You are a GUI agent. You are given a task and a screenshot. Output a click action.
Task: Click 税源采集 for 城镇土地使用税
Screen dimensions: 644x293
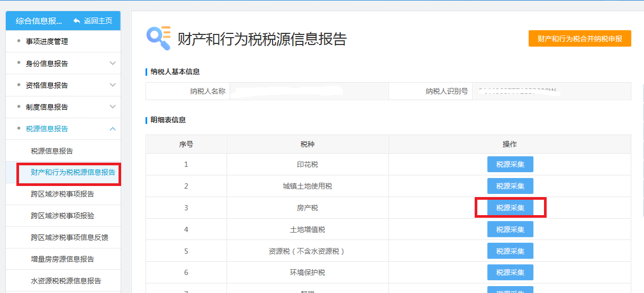click(510, 186)
